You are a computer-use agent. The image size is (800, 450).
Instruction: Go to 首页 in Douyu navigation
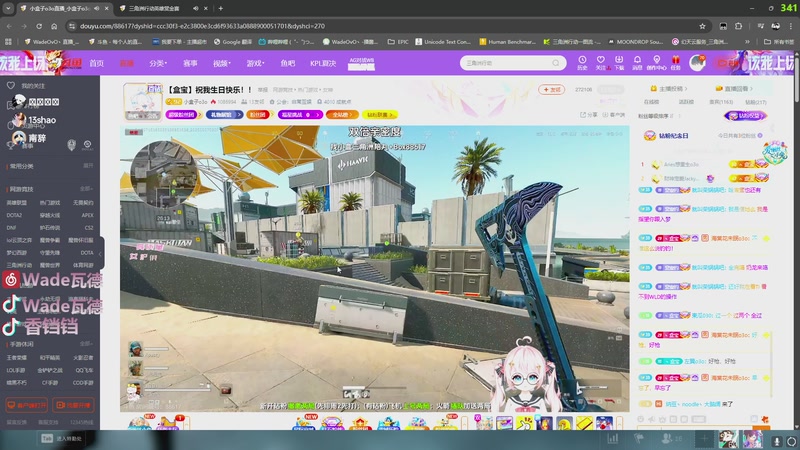click(x=96, y=63)
